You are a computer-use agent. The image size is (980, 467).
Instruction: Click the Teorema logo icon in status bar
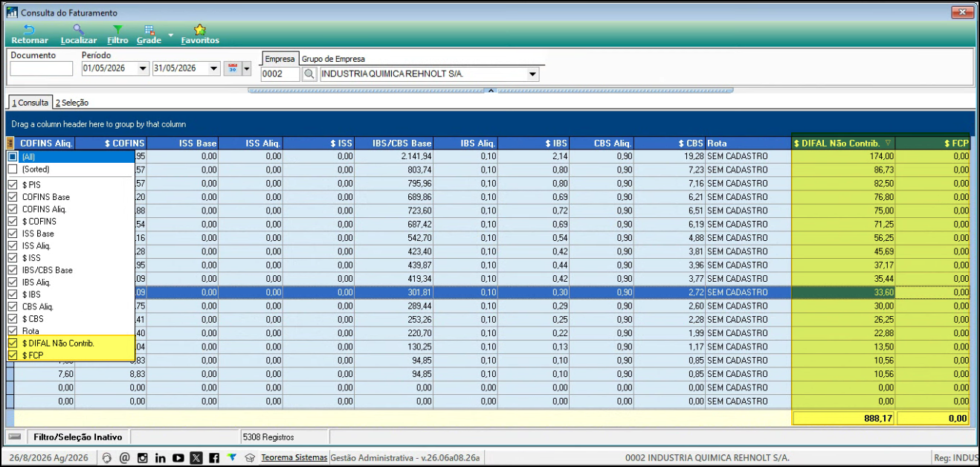click(x=232, y=457)
